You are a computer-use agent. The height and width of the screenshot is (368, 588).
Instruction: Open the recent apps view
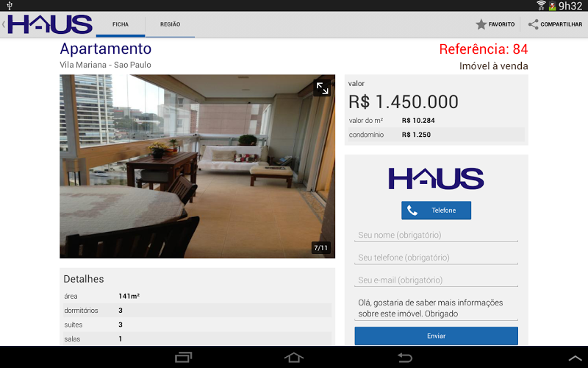tap(183, 357)
